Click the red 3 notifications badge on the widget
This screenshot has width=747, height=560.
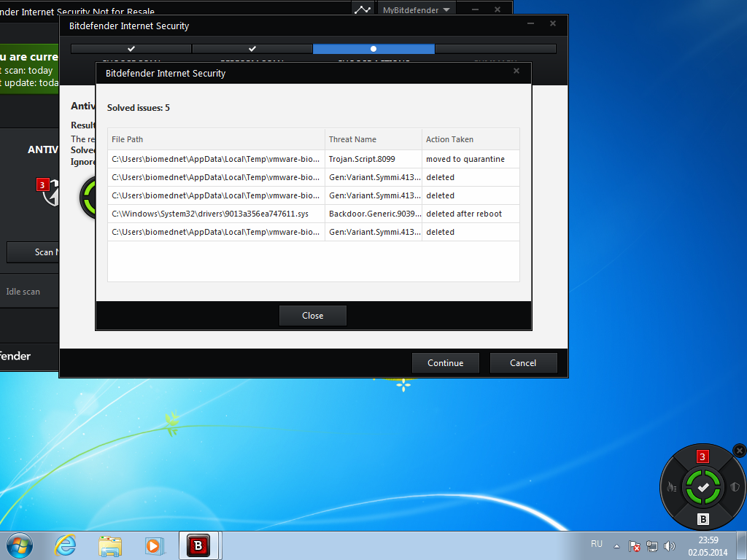(x=703, y=456)
